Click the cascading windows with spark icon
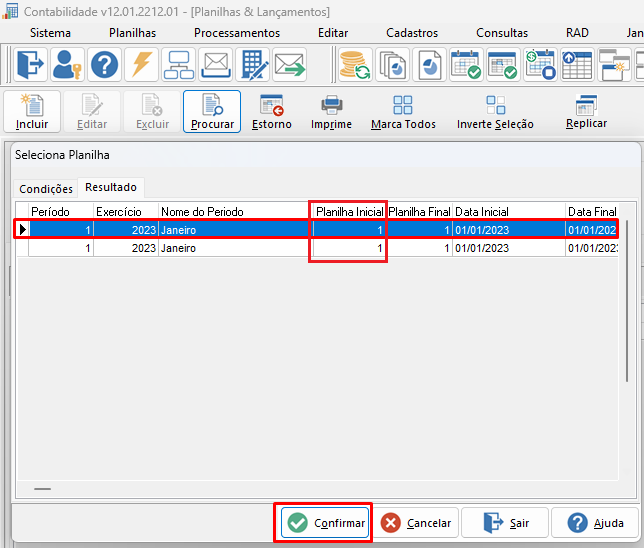This screenshot has height=548, width=644. pyautogui.click(x=614, y=64)
